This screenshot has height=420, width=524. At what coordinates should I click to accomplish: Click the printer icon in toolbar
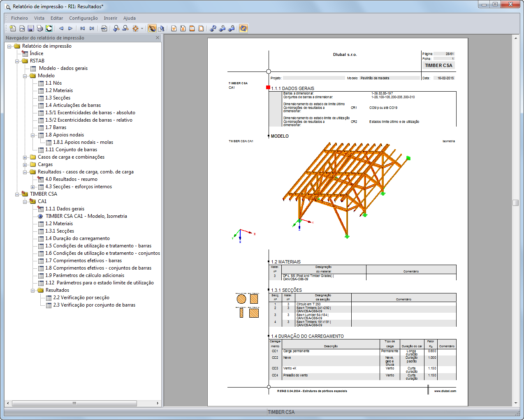click(40, 28)
